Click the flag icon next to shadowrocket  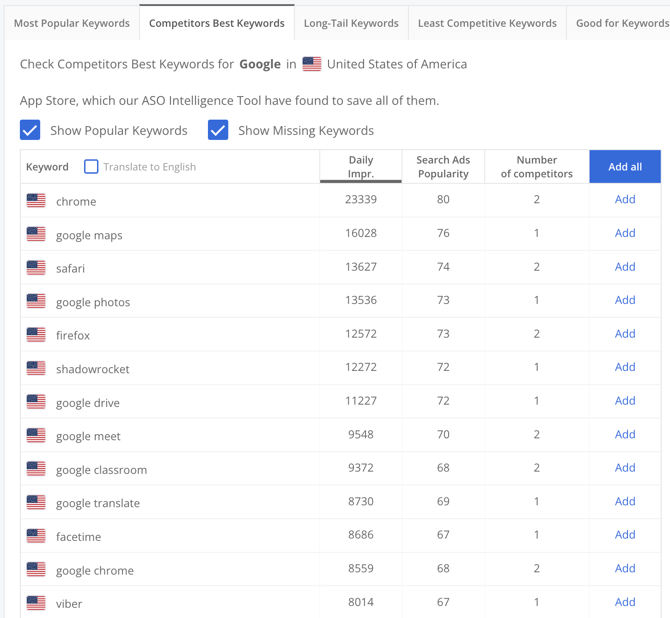click(36, 368)
